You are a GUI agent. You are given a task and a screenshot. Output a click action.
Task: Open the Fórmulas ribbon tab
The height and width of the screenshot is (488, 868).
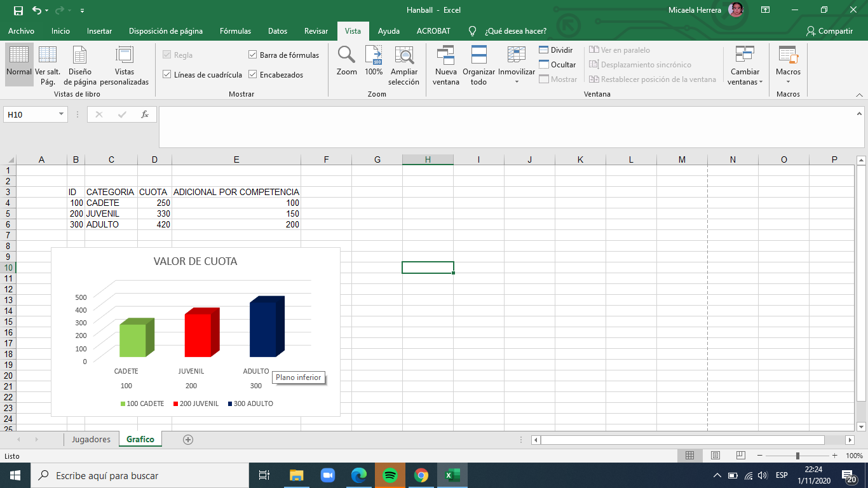click(236, 31)
